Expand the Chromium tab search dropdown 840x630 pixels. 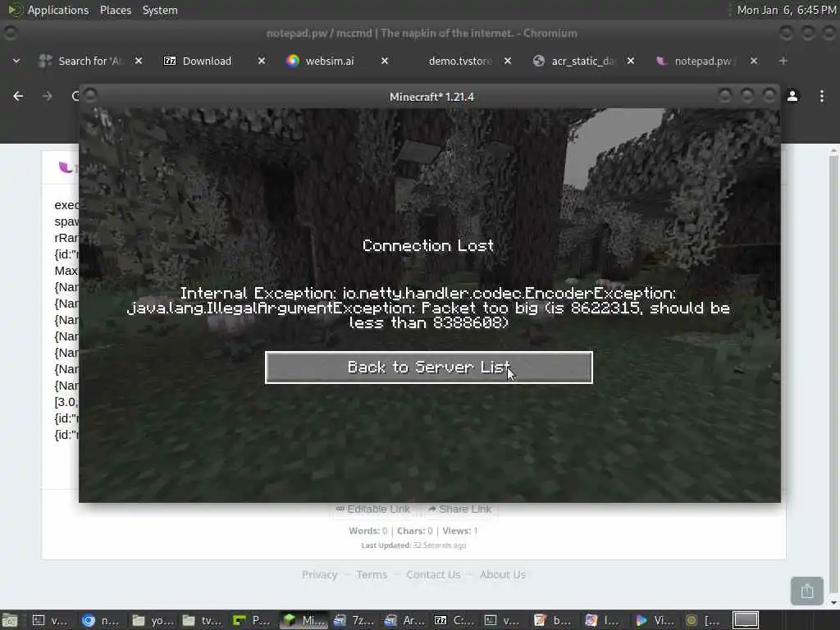(16, 61)
